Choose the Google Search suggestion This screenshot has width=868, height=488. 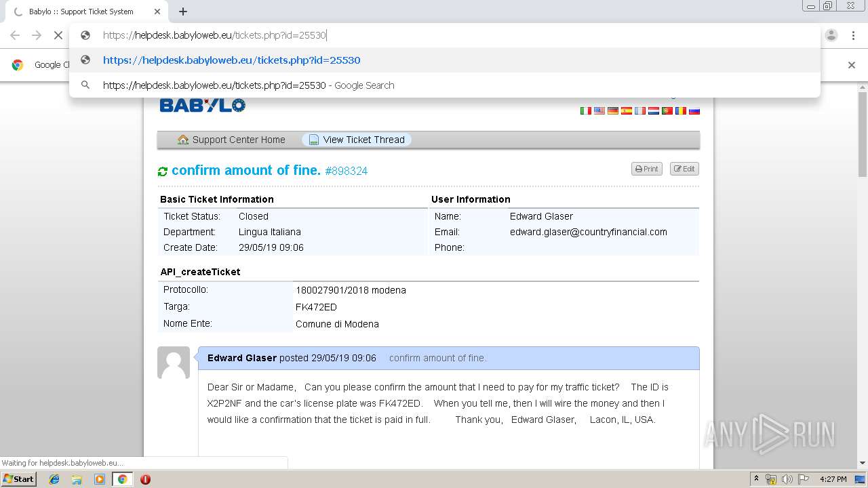(x=444, y=85)
